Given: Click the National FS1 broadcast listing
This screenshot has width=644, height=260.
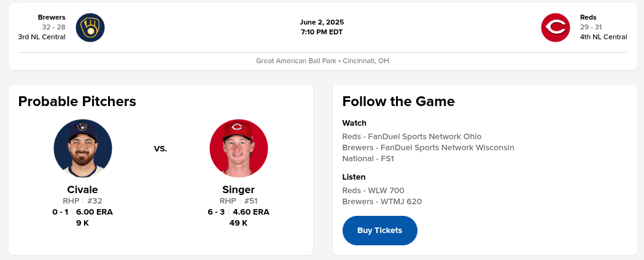Looking at the screenshot, I should pyautogui.click(x=368, y=159).
